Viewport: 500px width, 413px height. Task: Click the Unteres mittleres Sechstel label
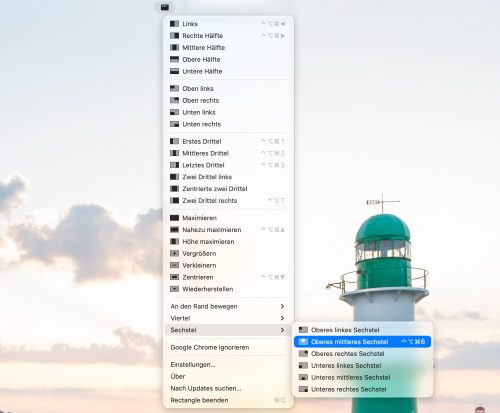351,377
